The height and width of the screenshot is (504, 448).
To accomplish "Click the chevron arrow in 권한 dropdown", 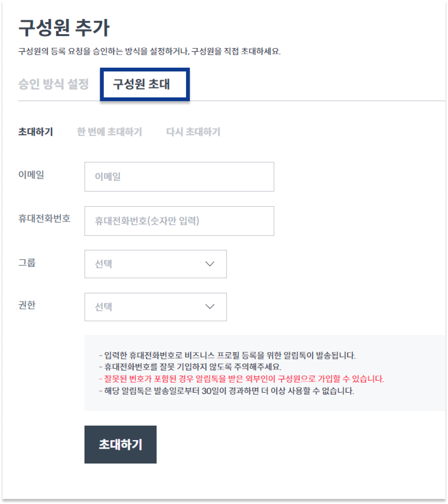I will click(x=210, y=307).
